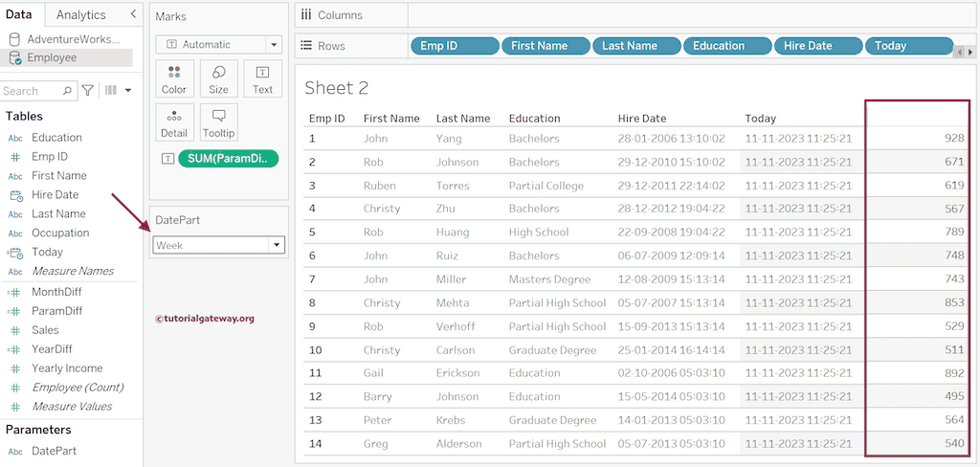Click the cell 'Torres' in the table
The width and height of the screenshot is (980, 467).
(453, 186)
